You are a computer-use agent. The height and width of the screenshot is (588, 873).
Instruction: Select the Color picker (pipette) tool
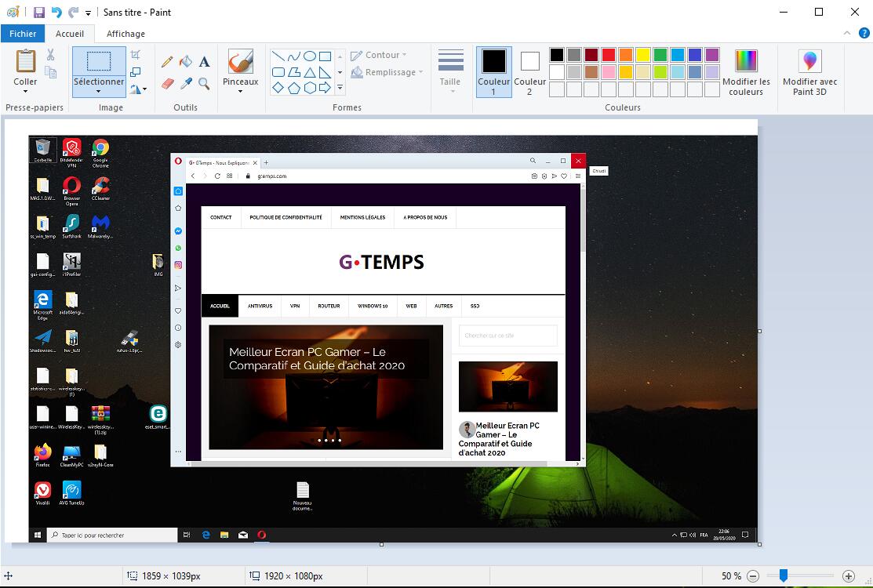click(184, 81)
